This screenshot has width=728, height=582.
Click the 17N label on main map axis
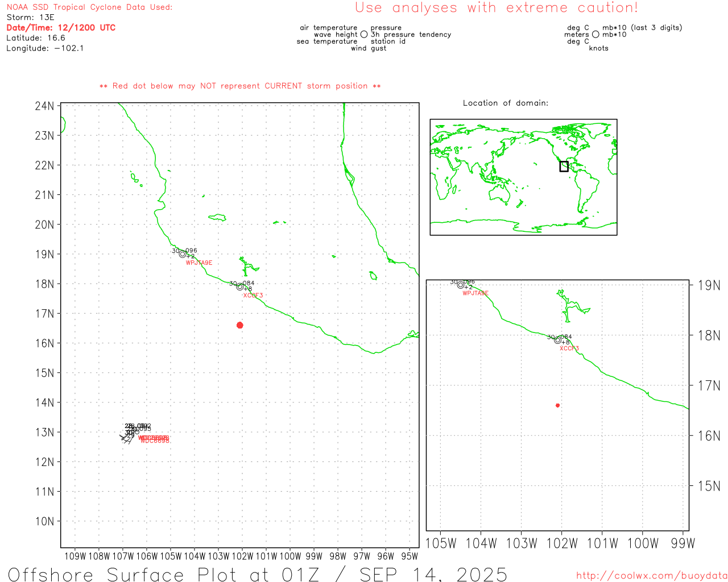[44, 314]
